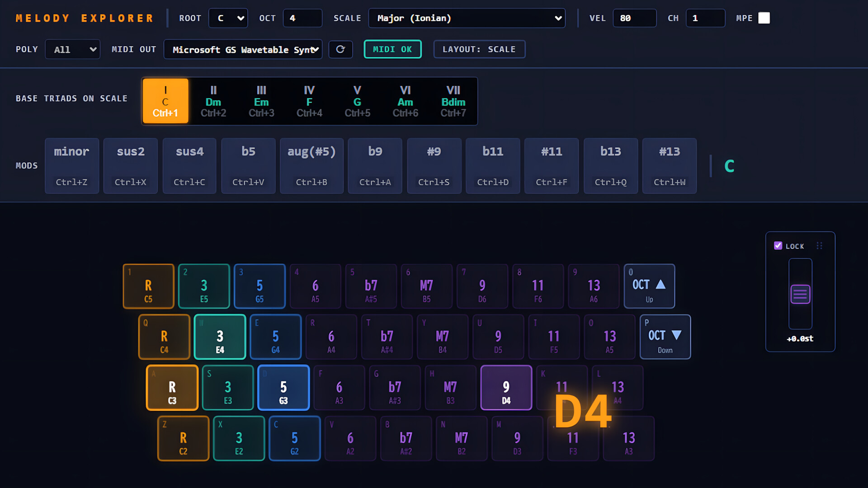Viewport: 868px width, 488px height.
Task: Toggle the b5 mod
Action: (x=248, y=166)
